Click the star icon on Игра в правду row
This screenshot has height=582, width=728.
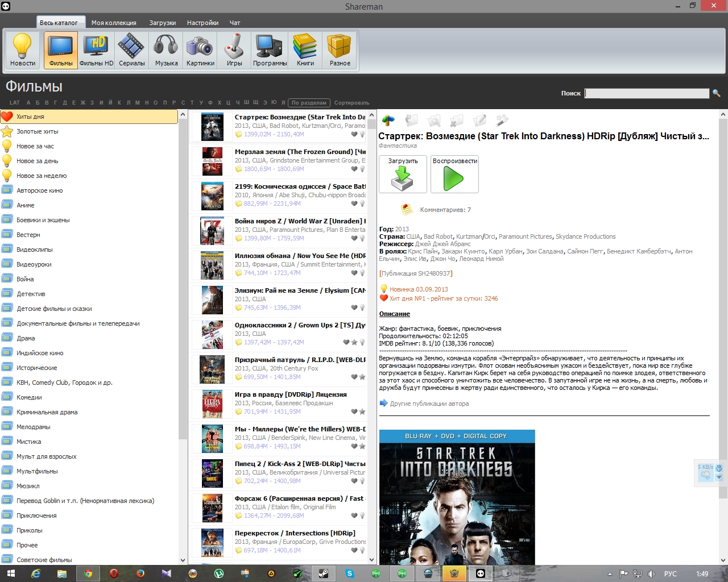[362, 411]
